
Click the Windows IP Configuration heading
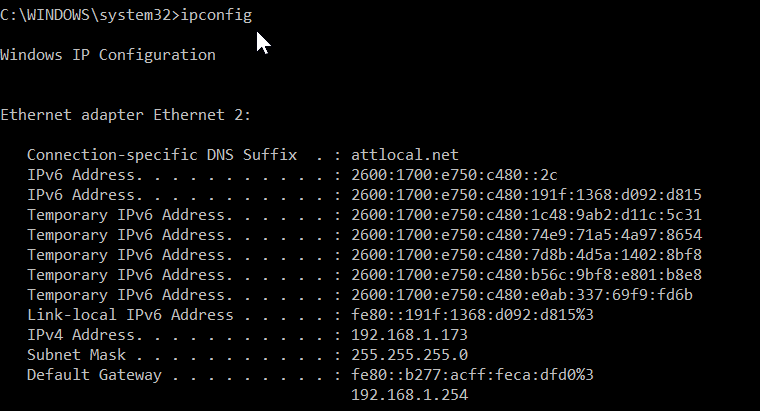[108, 55]
